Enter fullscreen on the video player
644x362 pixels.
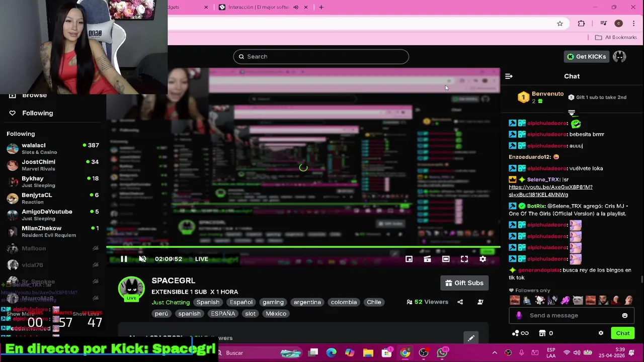tap(464, 259)
